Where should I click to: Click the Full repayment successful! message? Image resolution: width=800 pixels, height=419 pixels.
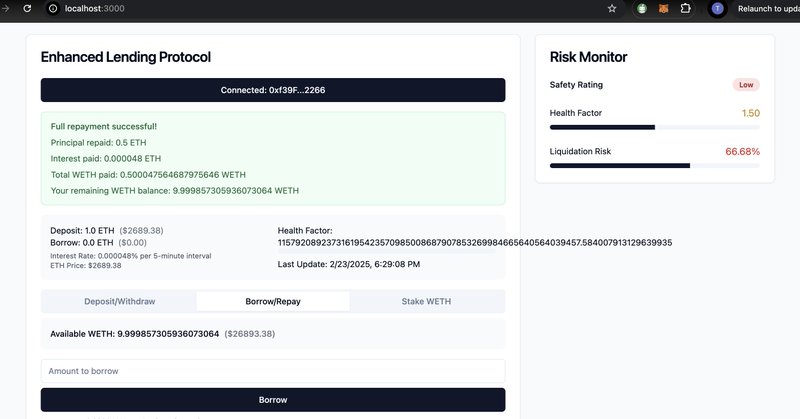pyautogui.click(x=104, y=126)
